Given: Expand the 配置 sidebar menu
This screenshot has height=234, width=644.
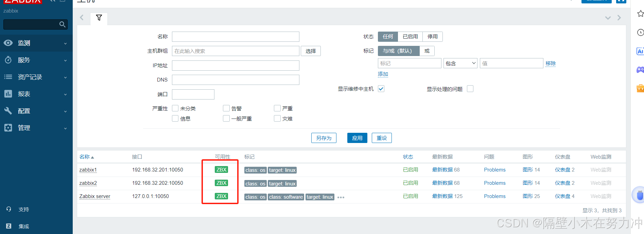Looking at the screenshot, I should click(x=66, y=111).
